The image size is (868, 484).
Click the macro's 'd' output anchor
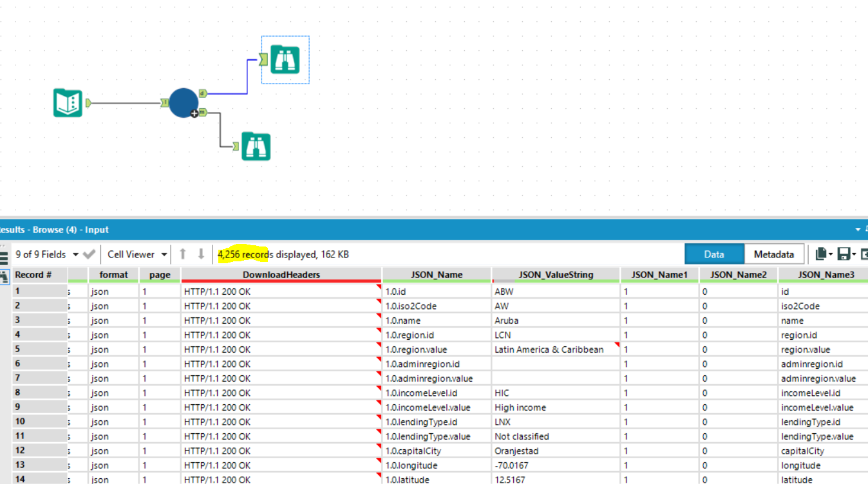pyautogui.click(x=202, y=93)
